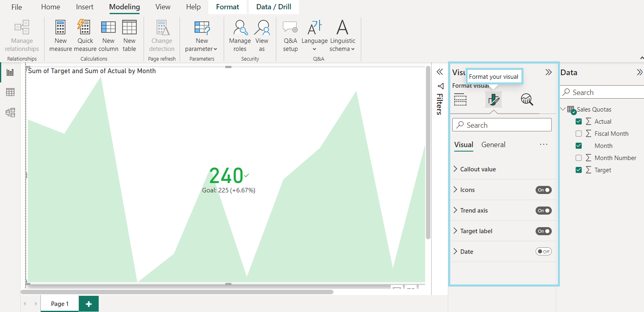Viewport: 644px width, 312px height.
Task: Create a New measure
Action: 60,36
